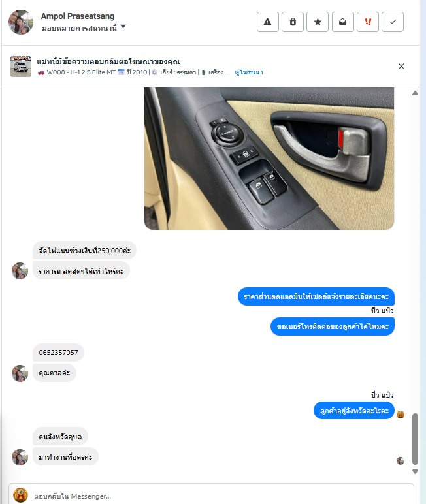Image resolution: width=426 pixels, height=504 pixels.
Task: Click the spam warning triangle icon
Action: tap(268, 22)
